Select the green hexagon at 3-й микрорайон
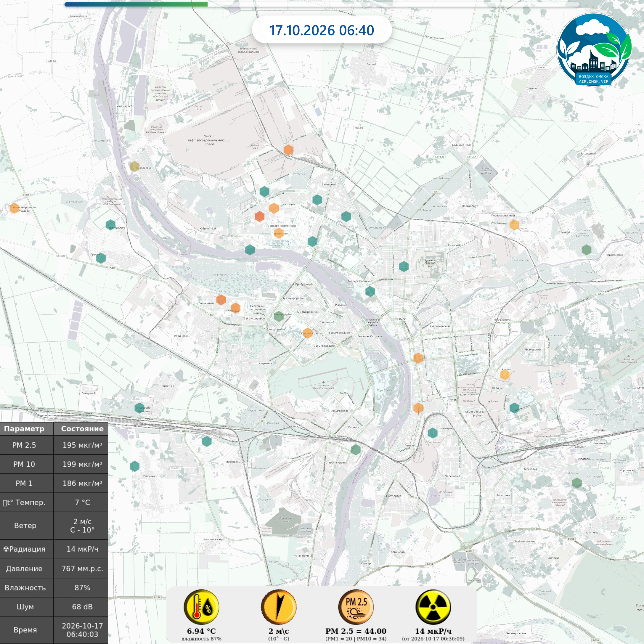 tap(279, 316)
